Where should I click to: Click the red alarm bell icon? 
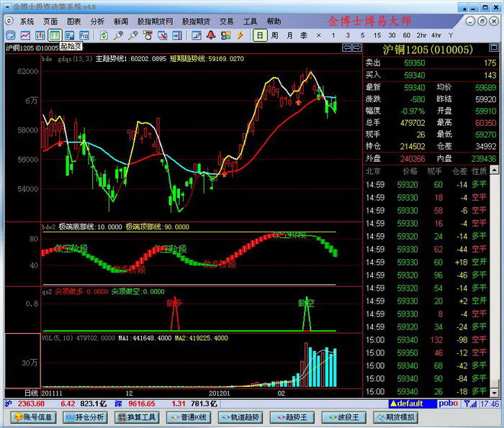[211, 35]
